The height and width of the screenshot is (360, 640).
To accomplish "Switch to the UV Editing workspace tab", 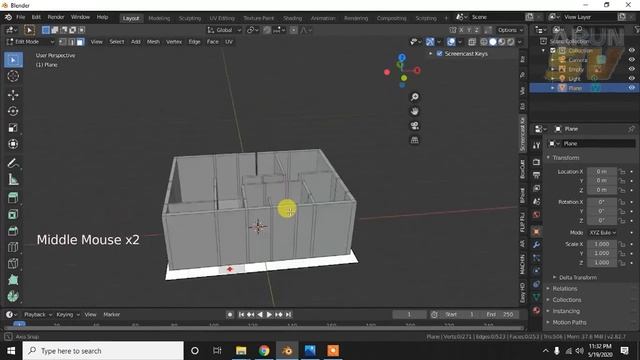I will pyautogui.click(x=222, y=18).
